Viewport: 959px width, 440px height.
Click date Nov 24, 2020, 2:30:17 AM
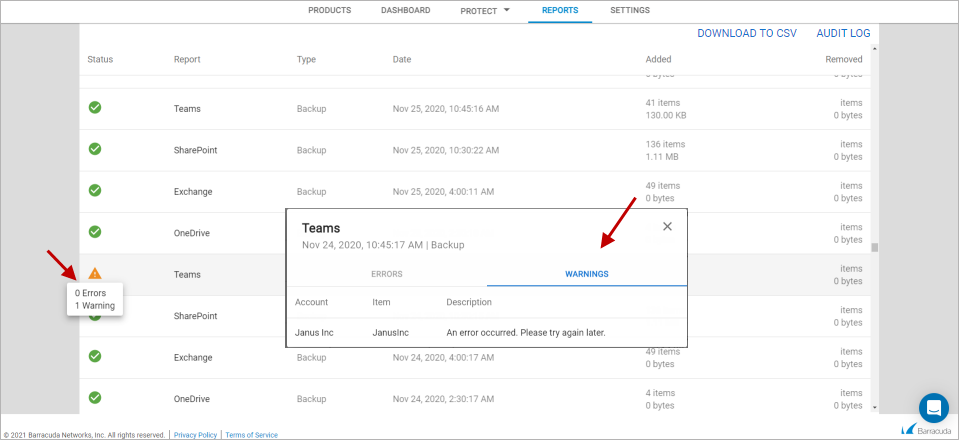coord(443,399)
